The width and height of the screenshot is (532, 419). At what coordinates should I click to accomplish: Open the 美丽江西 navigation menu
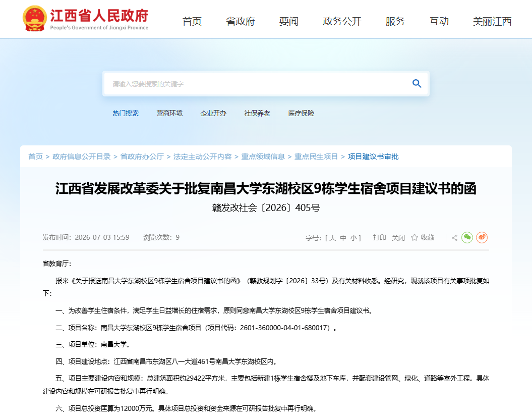coord(492,21)
